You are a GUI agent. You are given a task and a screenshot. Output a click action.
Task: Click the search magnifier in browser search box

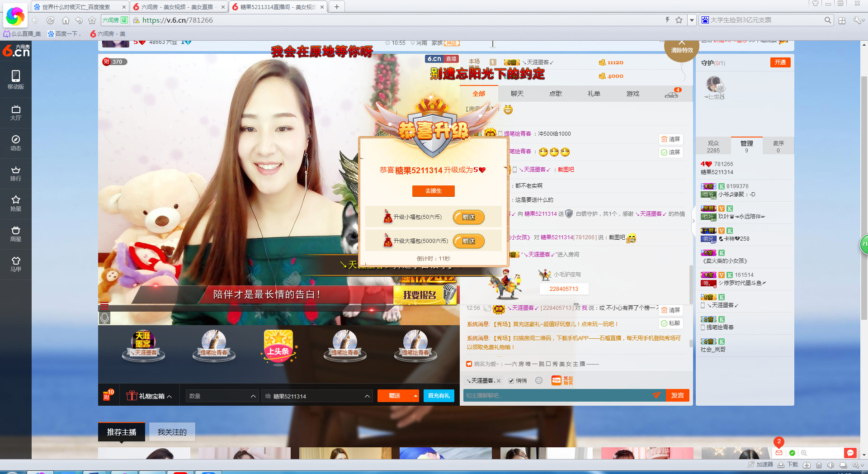(827, 20)
